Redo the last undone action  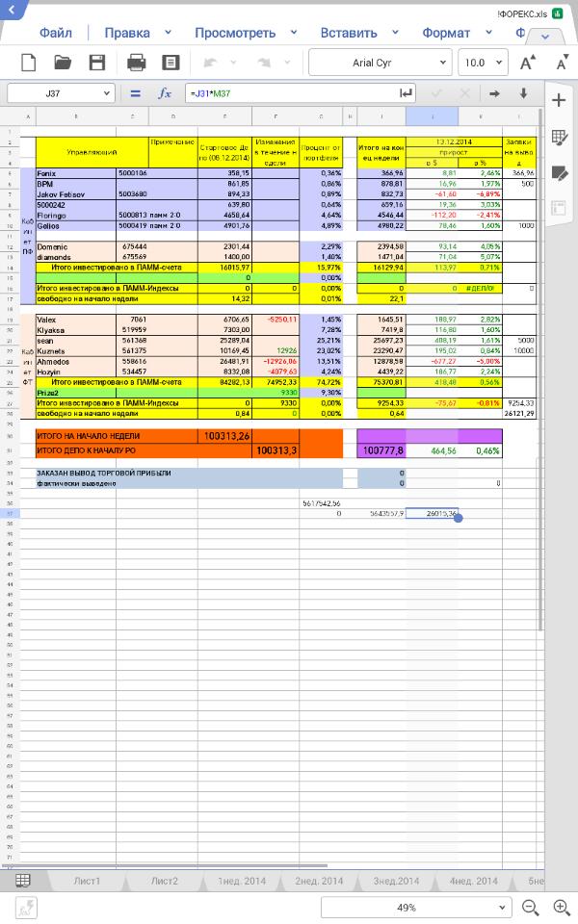point(264,62)
